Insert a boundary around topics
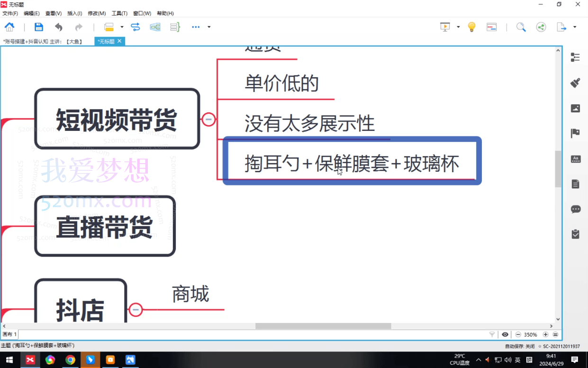This screenshot has width=588, height=368. coord(155,27)
